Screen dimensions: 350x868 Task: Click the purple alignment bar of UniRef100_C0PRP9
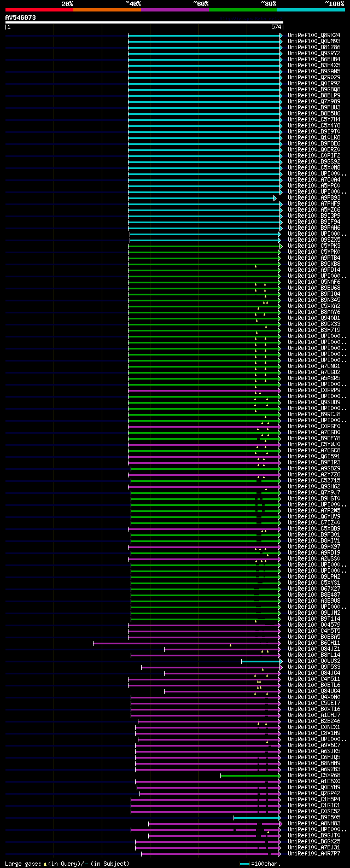(203, 391)
